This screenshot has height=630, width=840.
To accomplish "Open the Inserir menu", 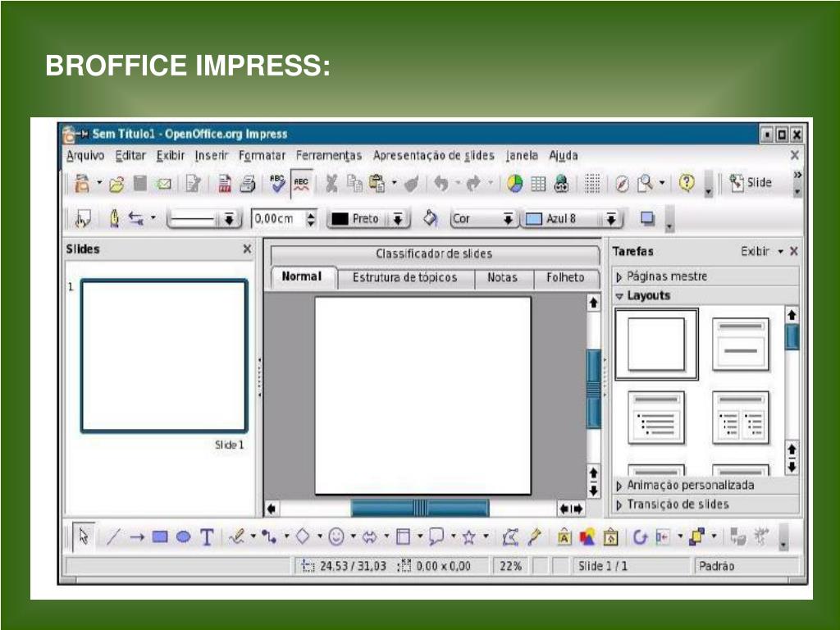I will [x=211, y=155].
